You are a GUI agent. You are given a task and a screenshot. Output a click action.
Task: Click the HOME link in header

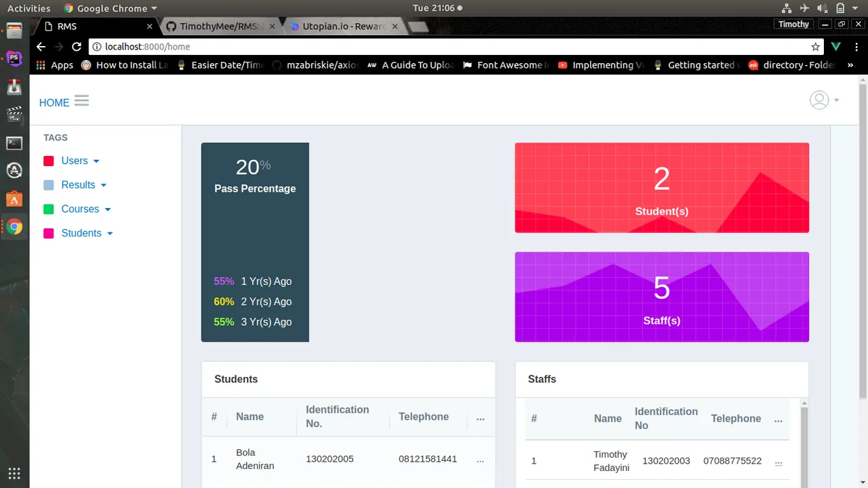tap(54, 102)
